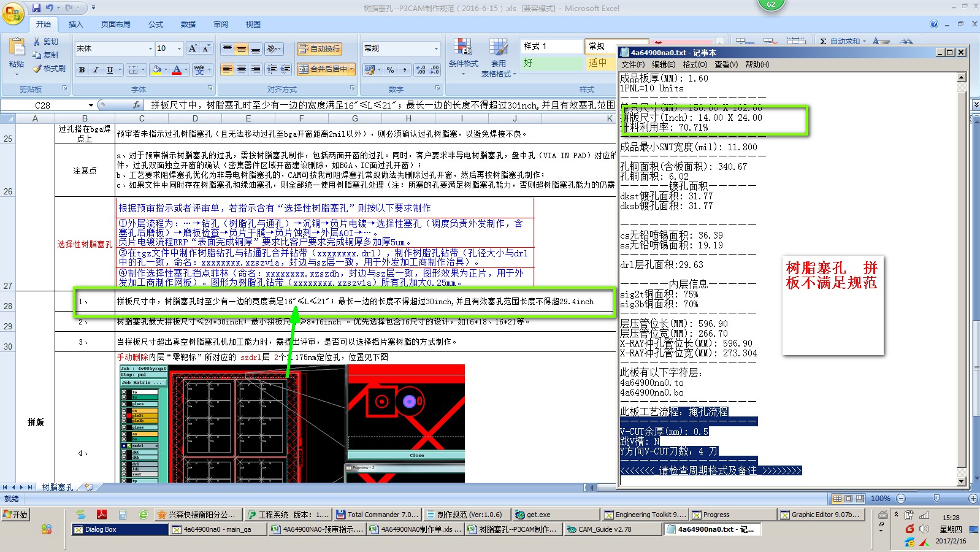The image size is (980, 552).
Task: Select the 树脂塞孔 worksheet tab
Action: 58,487
